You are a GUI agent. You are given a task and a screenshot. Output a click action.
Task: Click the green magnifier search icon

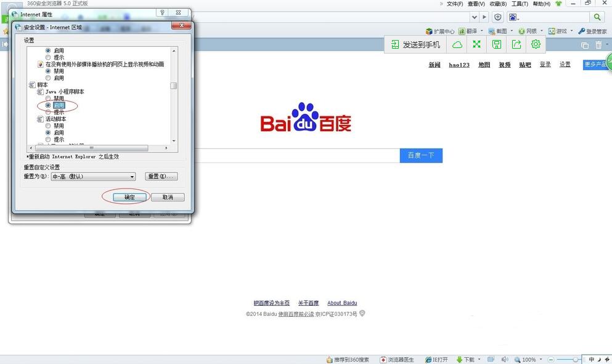point(597,17)
